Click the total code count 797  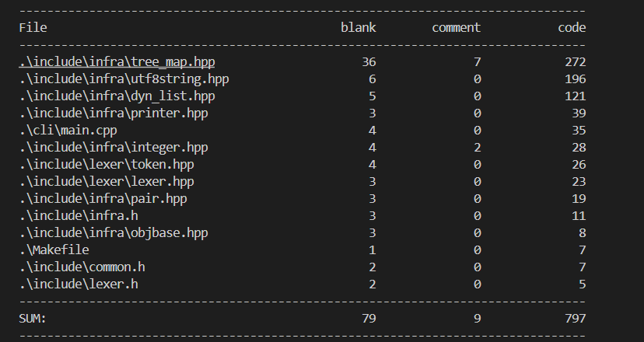(576, 319)
